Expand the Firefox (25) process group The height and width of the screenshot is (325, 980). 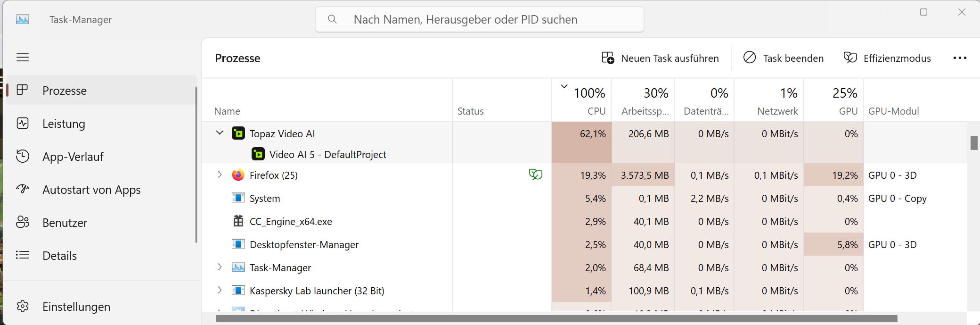220,175
